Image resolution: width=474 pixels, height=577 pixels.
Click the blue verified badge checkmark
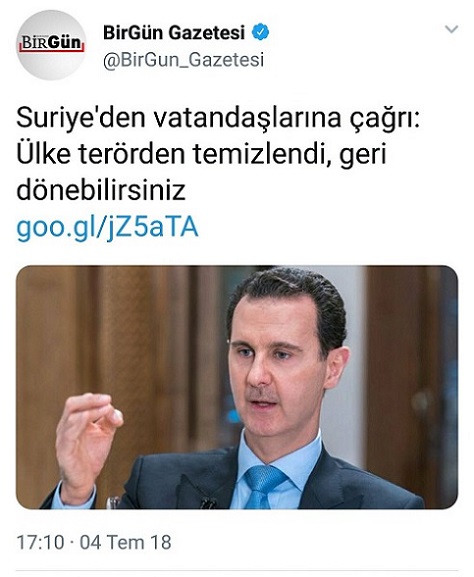260,32
